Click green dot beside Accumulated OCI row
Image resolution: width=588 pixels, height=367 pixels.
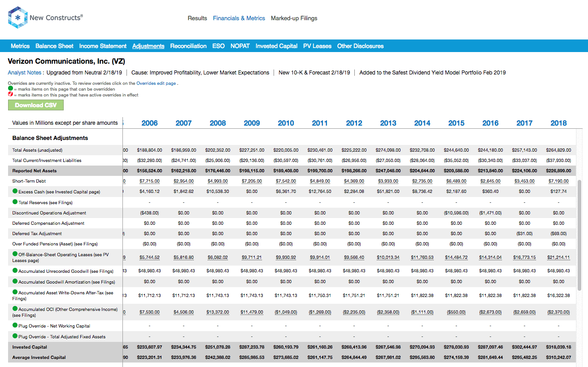(15, 309)
